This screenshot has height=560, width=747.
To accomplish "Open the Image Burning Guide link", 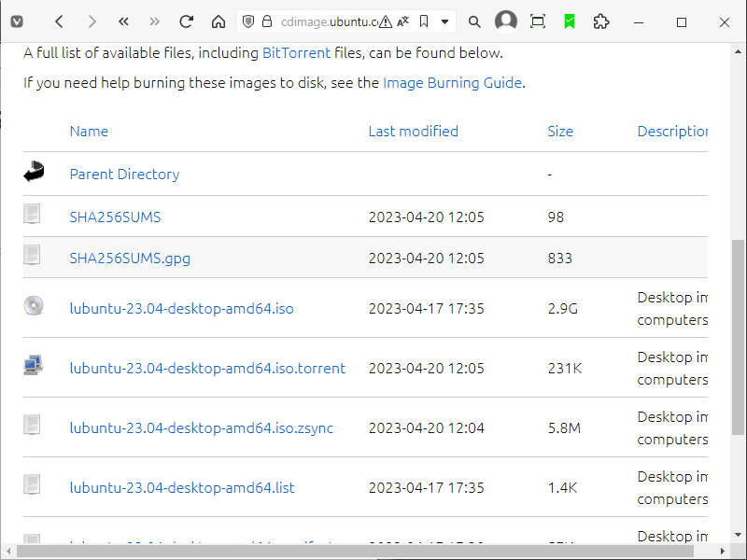I will click(x=453, y=83).
